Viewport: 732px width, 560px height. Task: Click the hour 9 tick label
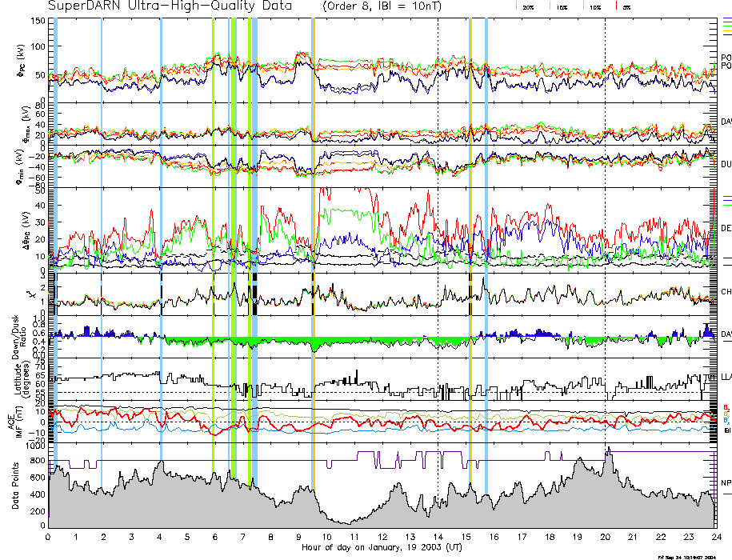[298, 537]
